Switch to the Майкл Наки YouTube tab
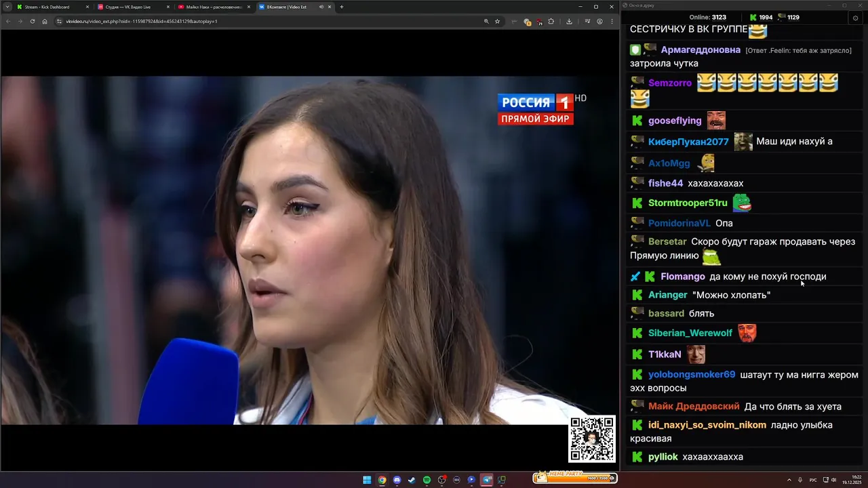 [213, 7]
